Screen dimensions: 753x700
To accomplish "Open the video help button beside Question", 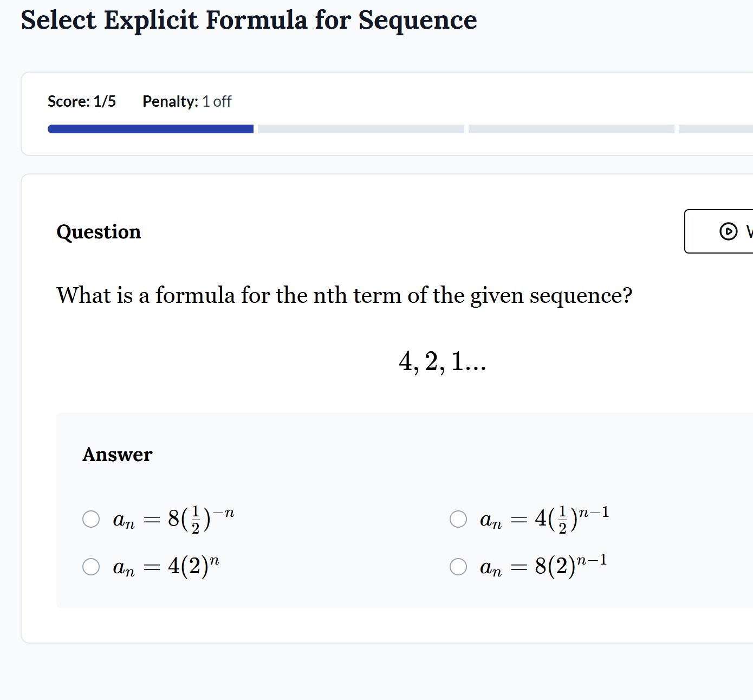I will [x=719, y=231].
